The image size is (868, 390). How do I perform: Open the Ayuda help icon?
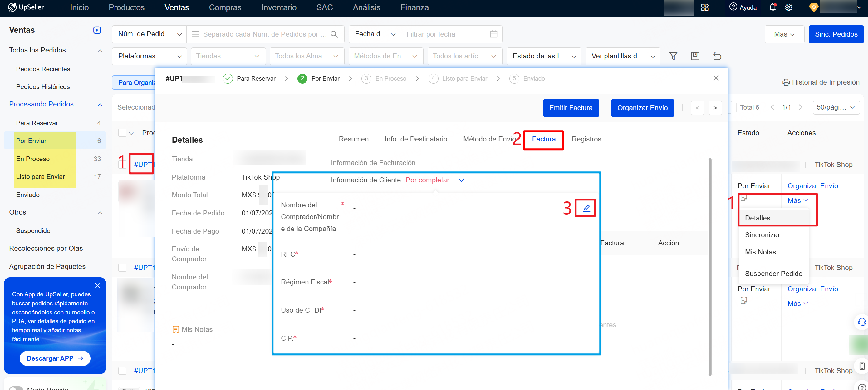pos(733,7)
